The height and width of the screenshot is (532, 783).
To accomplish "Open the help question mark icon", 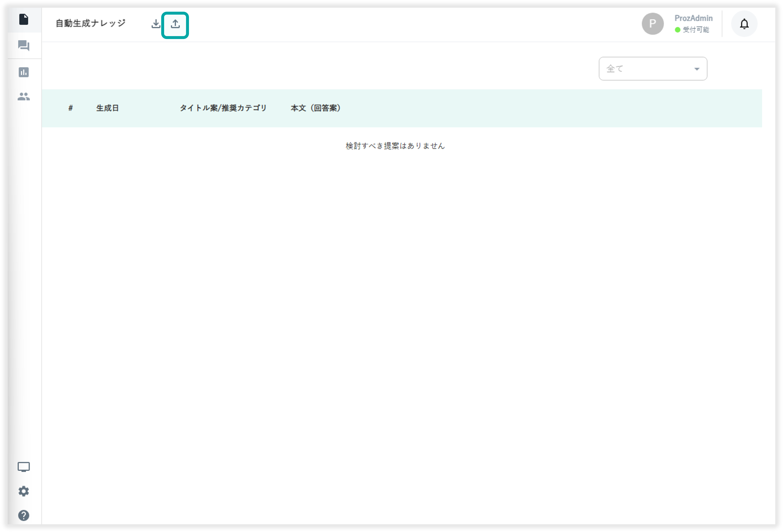I will click(24, 516).
